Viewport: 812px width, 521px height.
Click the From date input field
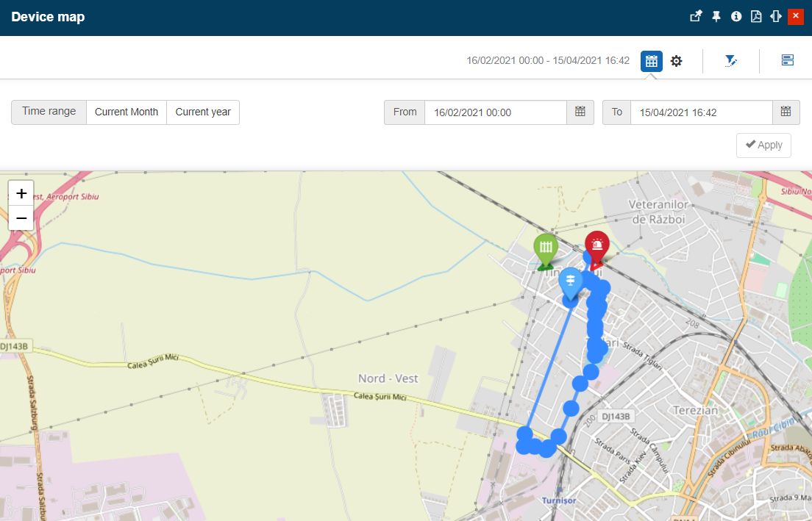pos(495,112)
